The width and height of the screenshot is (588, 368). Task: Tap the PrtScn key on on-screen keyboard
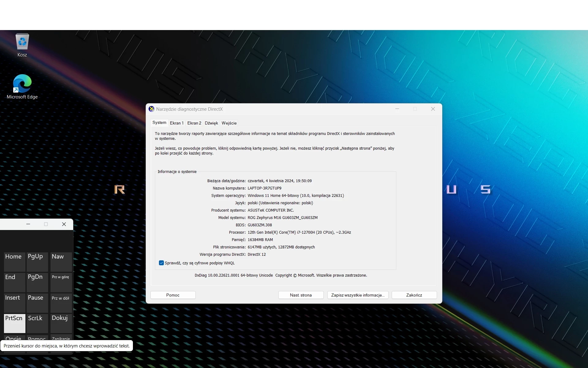(x=14, y=323)
